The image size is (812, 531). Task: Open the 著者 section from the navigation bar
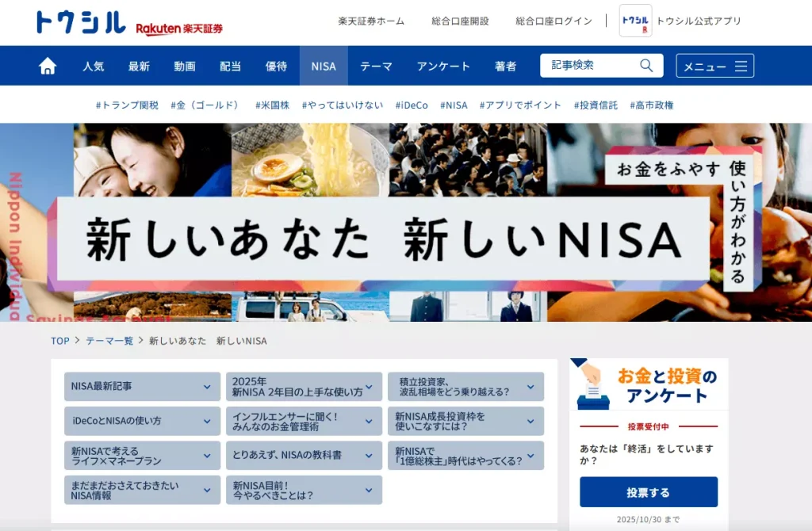506,66
